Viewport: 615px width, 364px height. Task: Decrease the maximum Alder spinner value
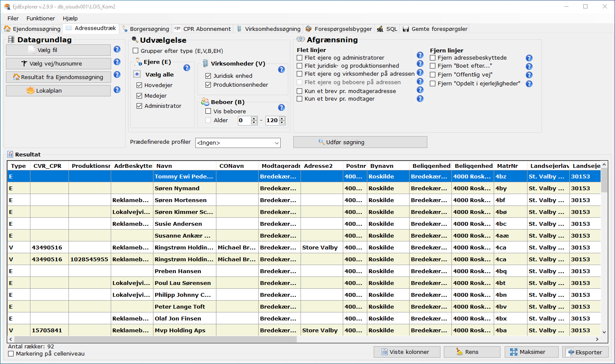point(282,123)
